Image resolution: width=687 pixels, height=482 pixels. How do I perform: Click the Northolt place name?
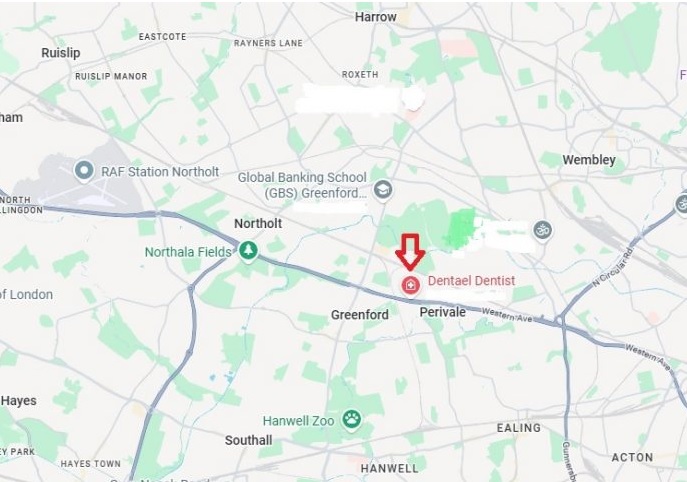tap(258, 223)
